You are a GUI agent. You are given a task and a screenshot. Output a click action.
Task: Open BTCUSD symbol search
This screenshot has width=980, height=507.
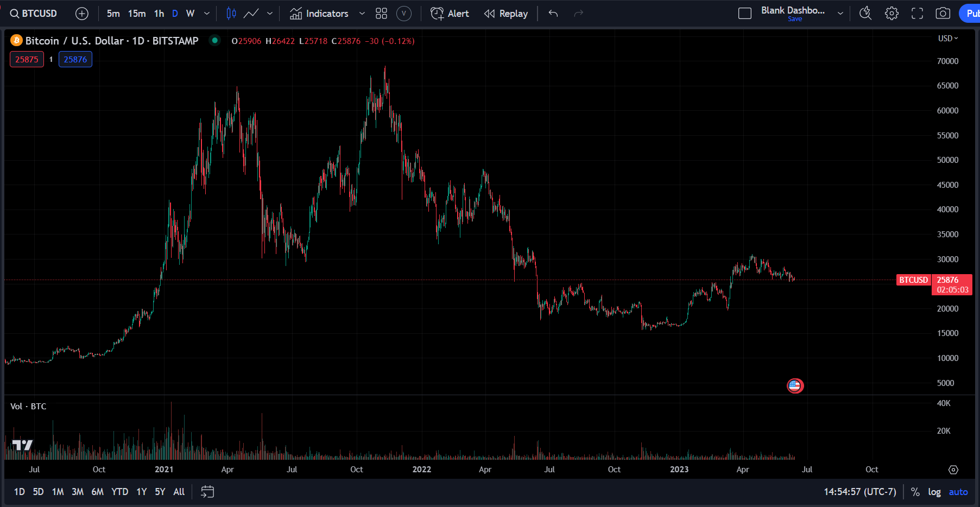34,14
